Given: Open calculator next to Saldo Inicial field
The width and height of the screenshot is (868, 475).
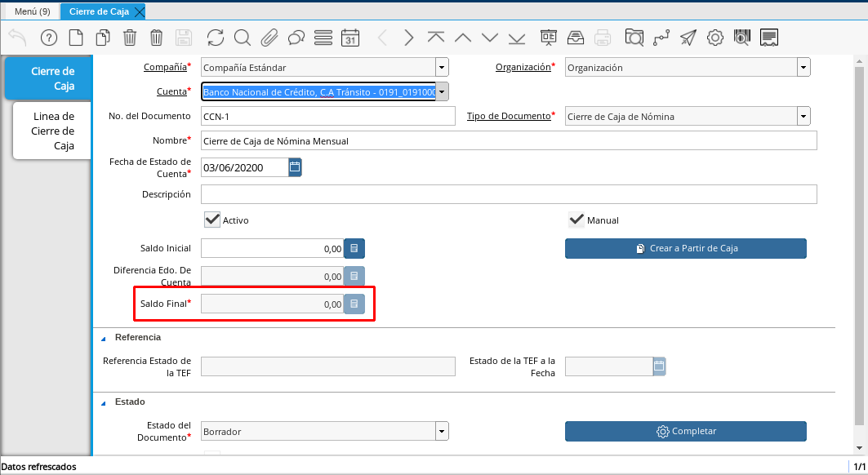Looking at the screenshot, I should tap(354, 248).
